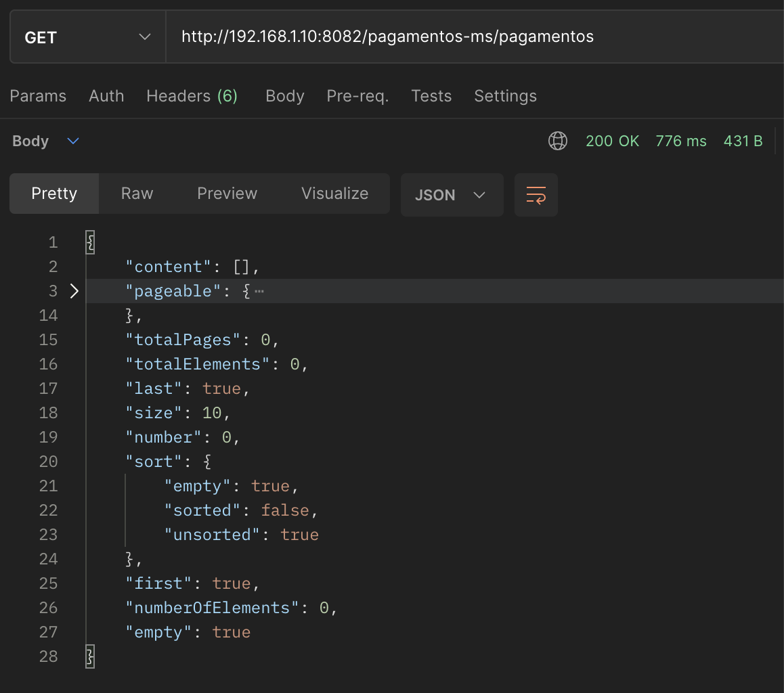Click the "sorted" false value

point(285,511)
